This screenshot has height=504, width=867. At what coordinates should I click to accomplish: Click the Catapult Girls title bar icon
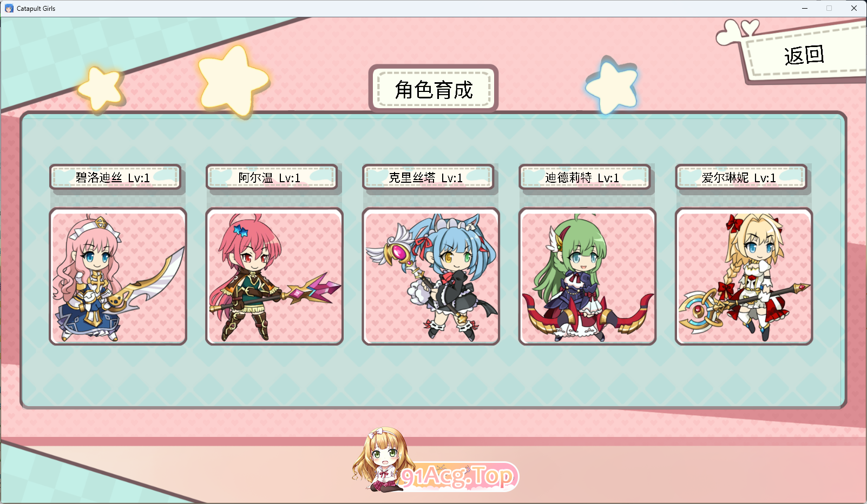click(9, 8)
